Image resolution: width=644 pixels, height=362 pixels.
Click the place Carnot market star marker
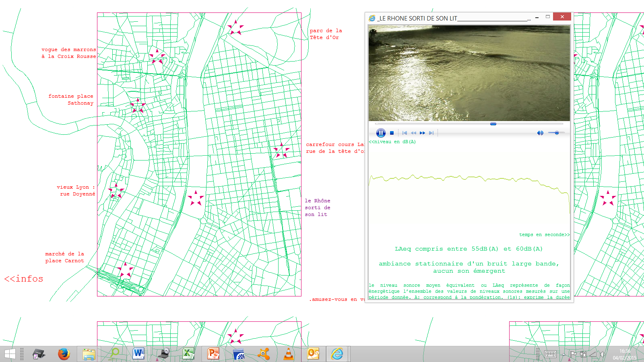125,270
